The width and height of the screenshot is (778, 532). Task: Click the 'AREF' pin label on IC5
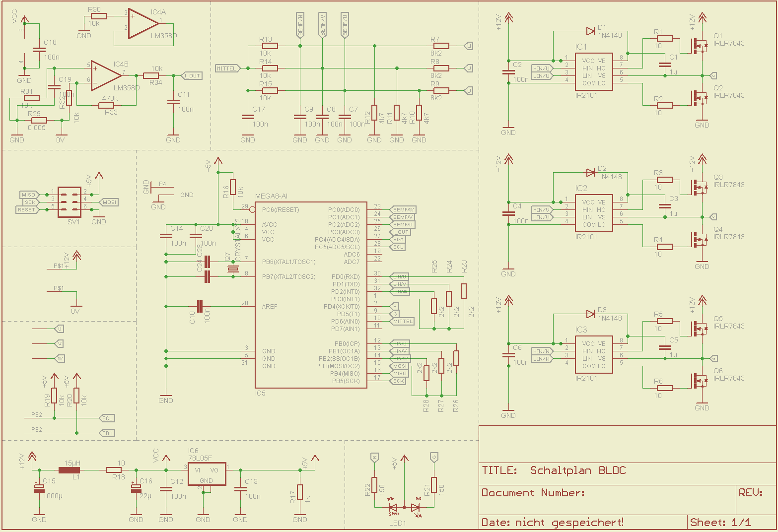point(270,306)
